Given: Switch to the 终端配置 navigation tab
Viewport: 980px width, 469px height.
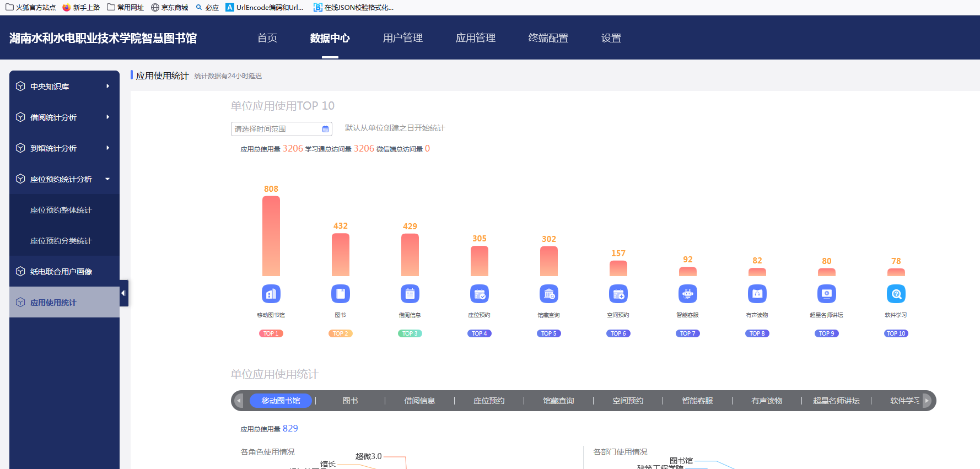Looking at the screenshot, I should coord(548,38).
